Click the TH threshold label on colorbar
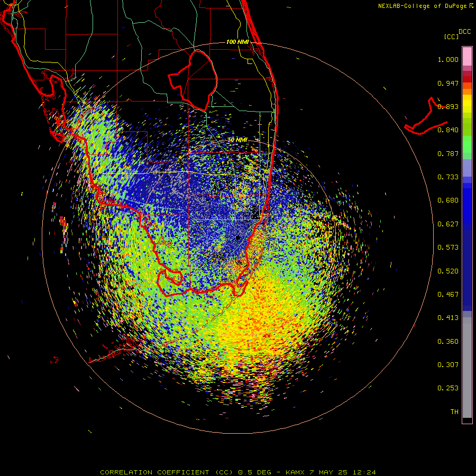The image size is (476, 476). [x=454, y=412]
